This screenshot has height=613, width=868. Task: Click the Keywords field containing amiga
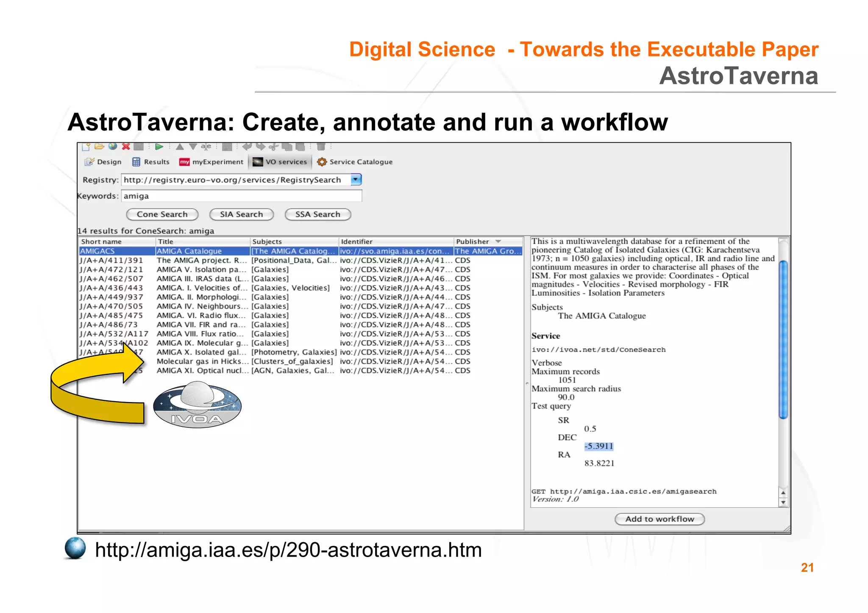click(242, 196)
